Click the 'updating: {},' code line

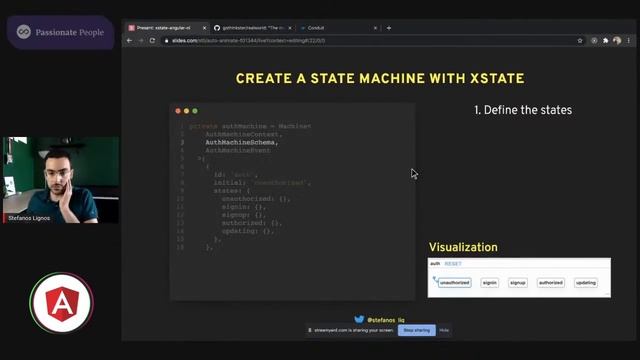(x=248, y=231)
